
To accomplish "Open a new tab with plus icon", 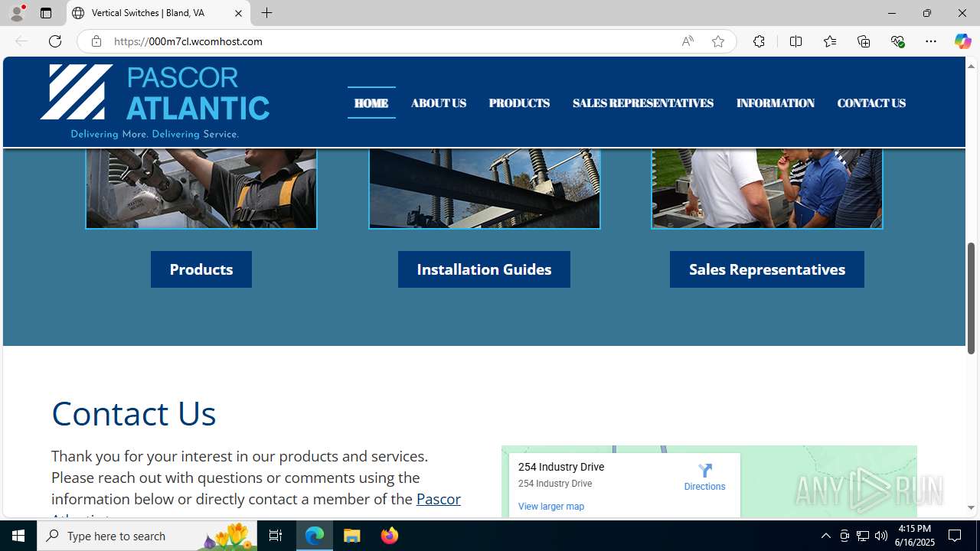I will 267,13.
